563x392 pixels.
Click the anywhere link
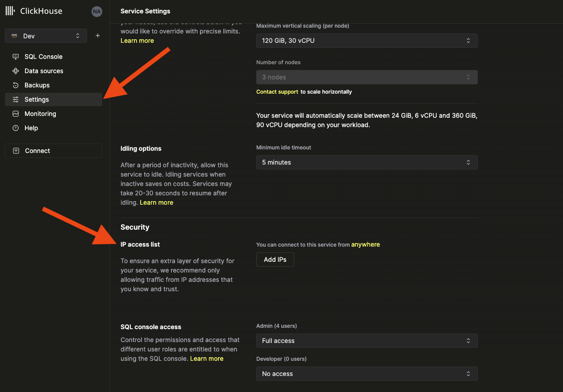(366, 244)
